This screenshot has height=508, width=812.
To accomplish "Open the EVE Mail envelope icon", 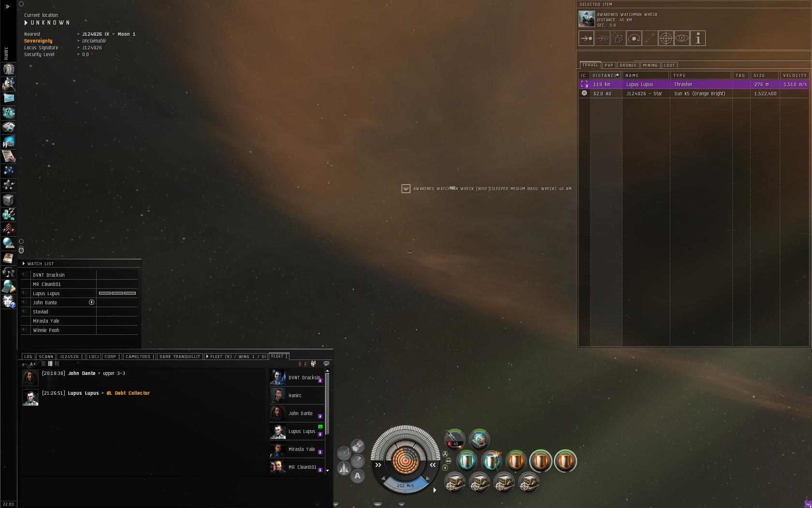I will 9,98.
